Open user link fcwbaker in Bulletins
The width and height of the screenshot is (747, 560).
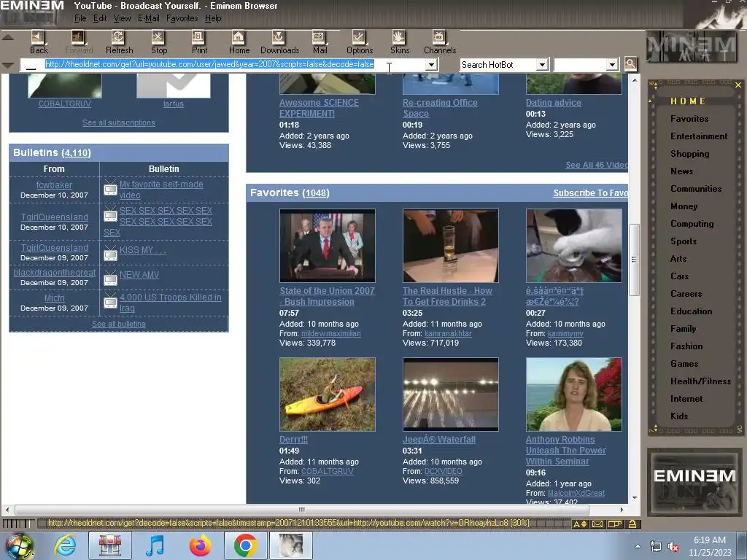[54, 184]
